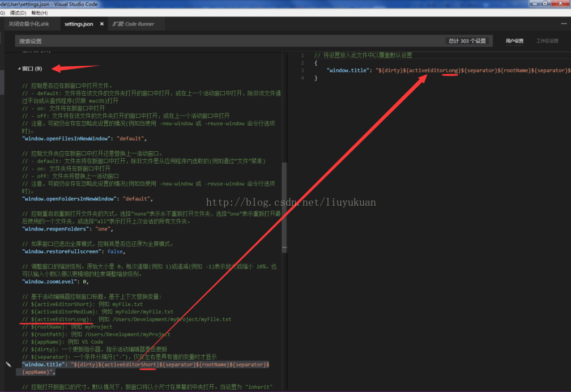
Task: Minimize the Visual Studio Code window
Action: click(x=535, y=3)
